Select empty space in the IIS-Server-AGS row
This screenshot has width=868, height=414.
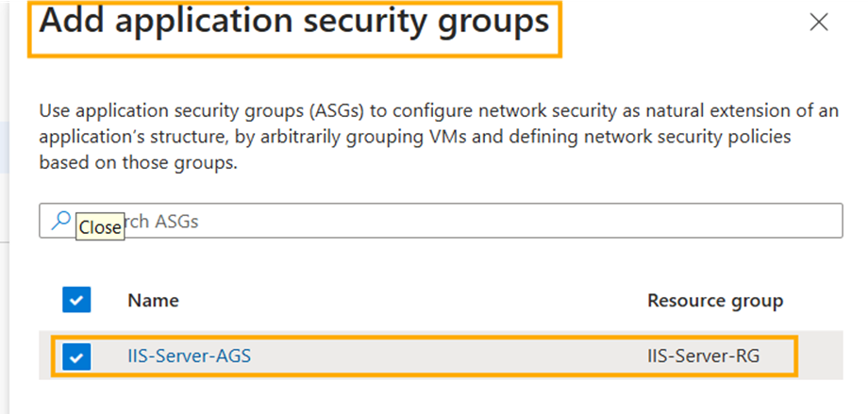pyautogui.click(x=443, y=356)
